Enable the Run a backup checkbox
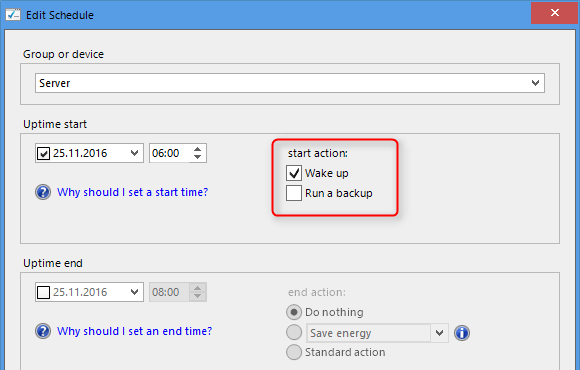This screenshot has width=580, height=370. [294, 193]
